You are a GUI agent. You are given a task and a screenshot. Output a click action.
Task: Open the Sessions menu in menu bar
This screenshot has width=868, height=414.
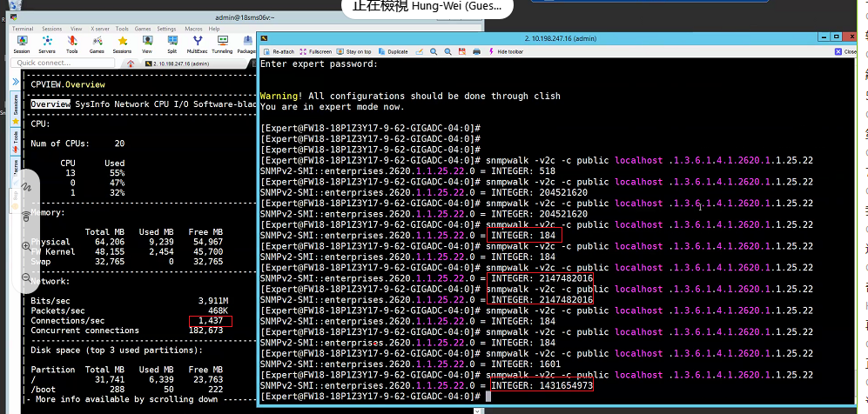pyautogui.click(x=52, y=29)
